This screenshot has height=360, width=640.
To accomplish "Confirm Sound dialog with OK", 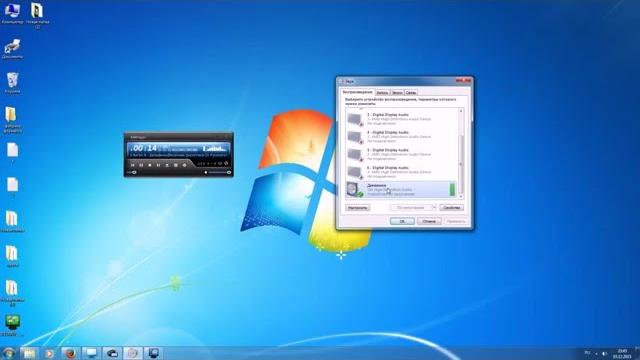I will (x=402, y=221).
